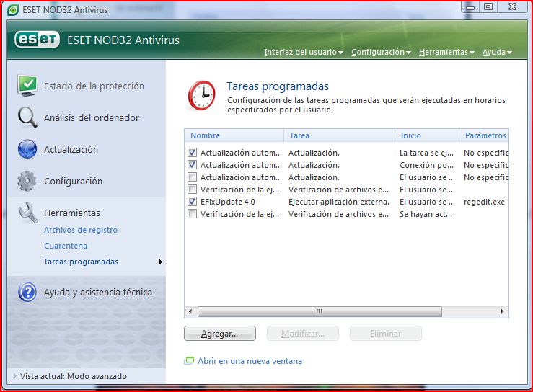Click Abrir en una nueva ventana link
Viewport: 533px width, 392px height.
click(x=250, y=361)
